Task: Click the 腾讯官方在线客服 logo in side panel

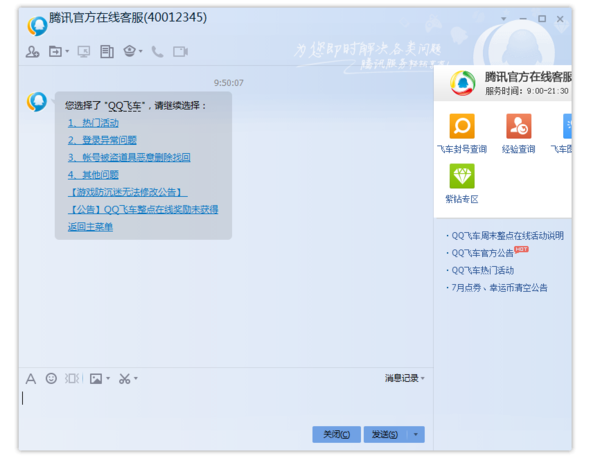Action: point(463,83)
